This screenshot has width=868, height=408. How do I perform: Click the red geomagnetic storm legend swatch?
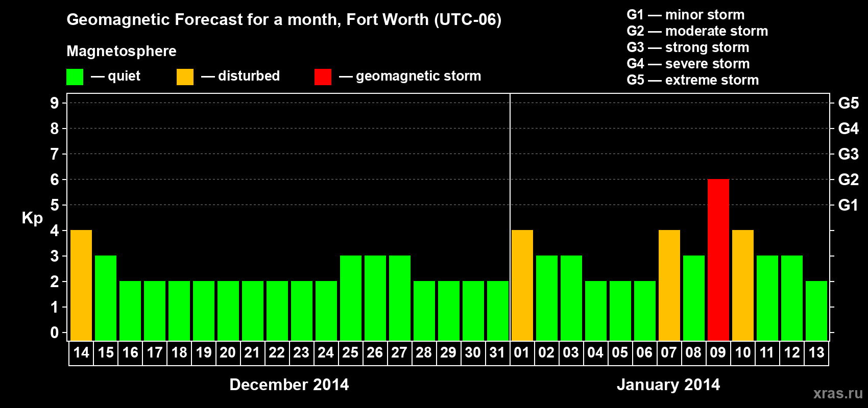coord(323,77)
